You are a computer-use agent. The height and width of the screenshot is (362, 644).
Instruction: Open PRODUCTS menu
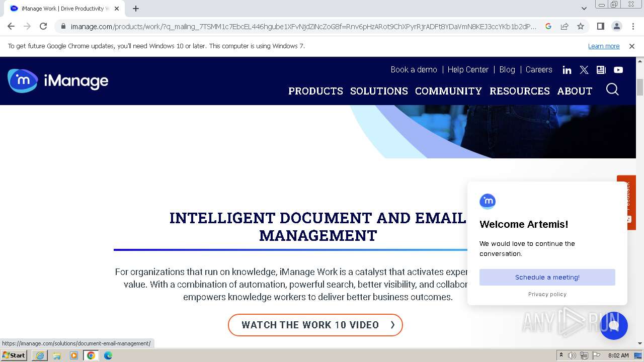pyautogui.click(x=315, y=91)
